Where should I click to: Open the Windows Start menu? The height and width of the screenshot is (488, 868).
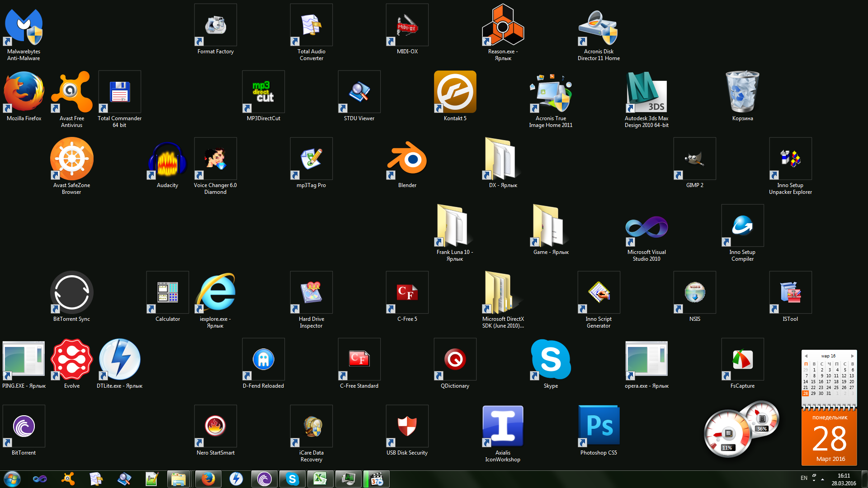tap(12, 479)
